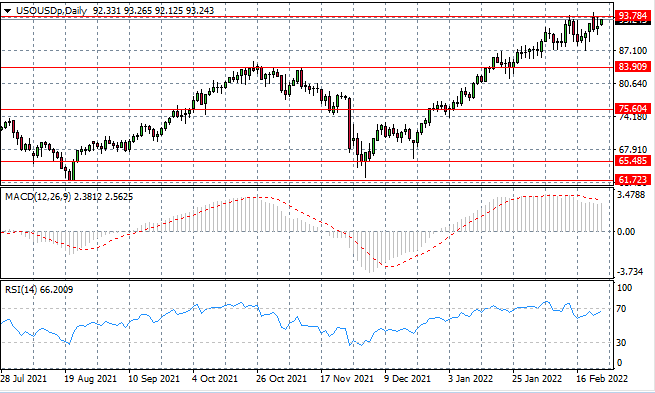This screenshot has width=655, height=393.
Task: Click the 3 Jan 2022 date label
Action: click(x=471, y=379)
